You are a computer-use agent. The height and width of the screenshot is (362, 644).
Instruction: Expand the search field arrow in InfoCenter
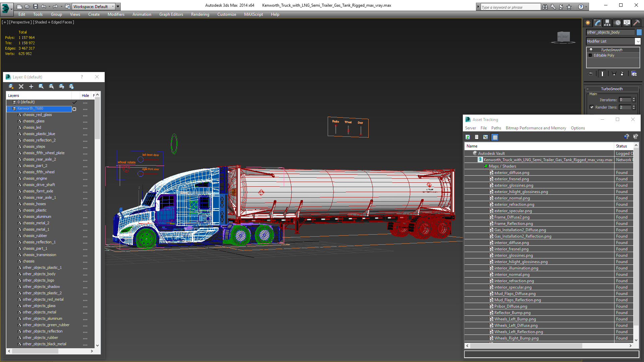tap(478, 7)
